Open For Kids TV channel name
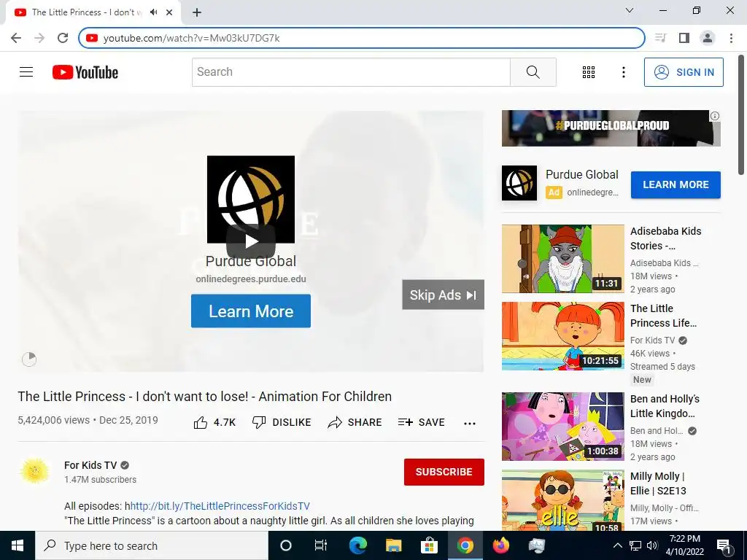747x560 pixels. pyautogui.click(x=90, y=465)
